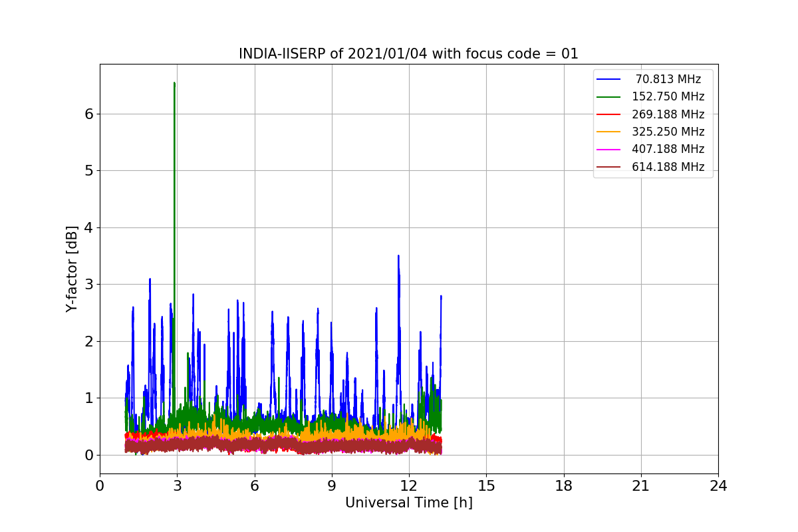
Task: Click the x-axis tick label '3'
Action: pyautogui.click(x=177, y=486)
